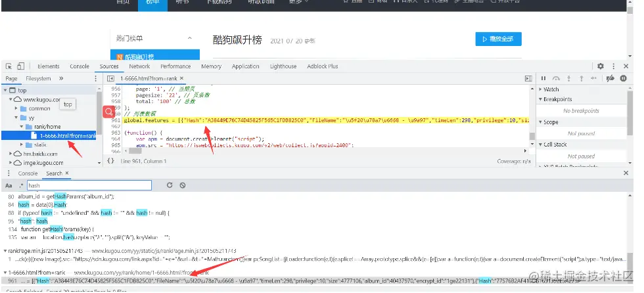Screen dimensions: 644x293
Task: Select the drawer Search tab
Action: (x=54, y=173)
